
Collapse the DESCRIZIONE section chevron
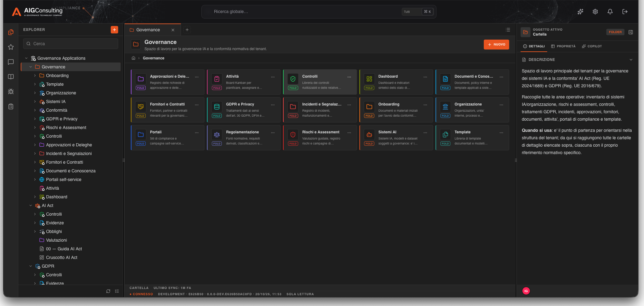click(631, 60)
